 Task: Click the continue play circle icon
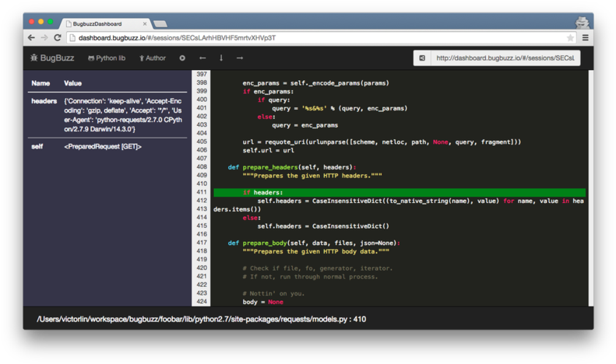click(x=182, y=58)
